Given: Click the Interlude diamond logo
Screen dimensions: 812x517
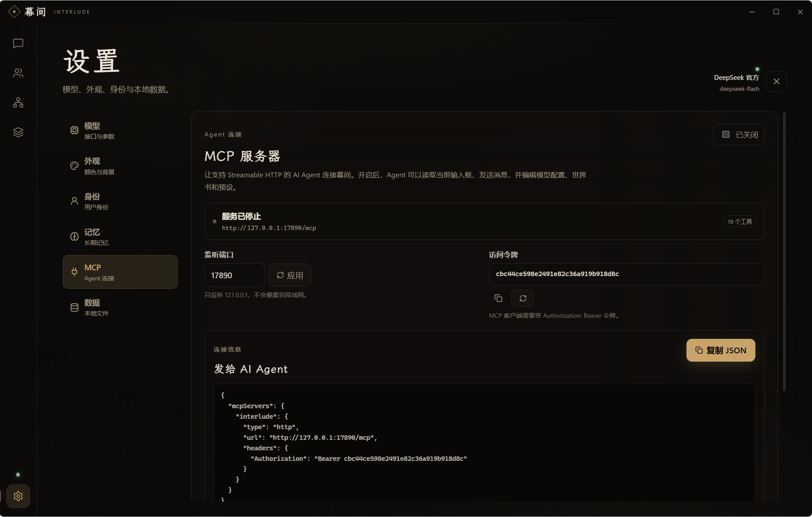Looking at the screenshot, I should coord(14,12).
